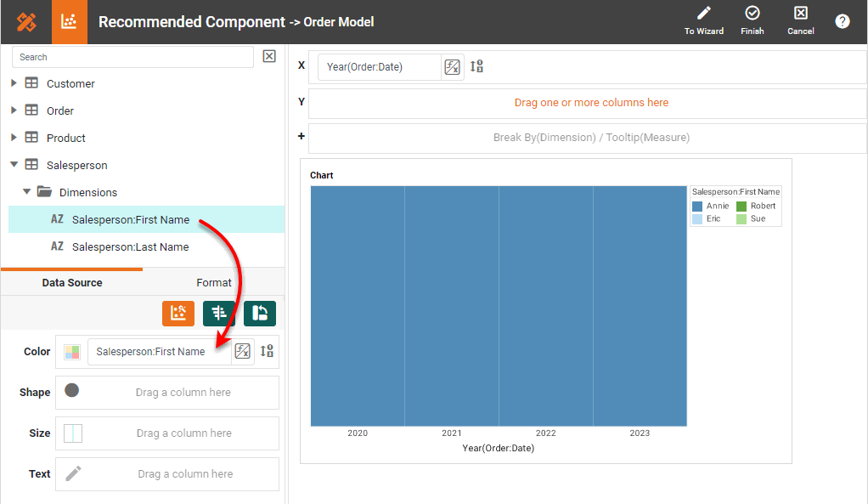Screen dimensions: 868x504
Task: Expand the Customer table node
Action: (x=14, y=83)
